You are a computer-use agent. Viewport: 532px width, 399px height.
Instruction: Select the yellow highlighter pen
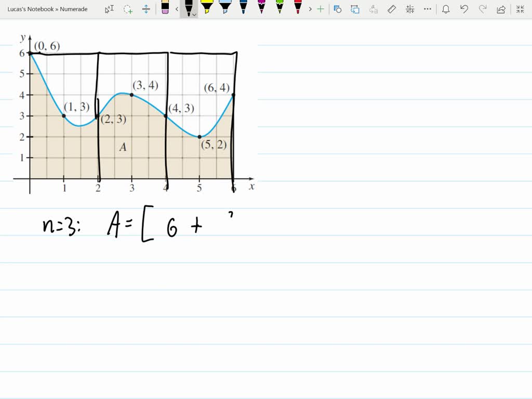click(206, 9)
